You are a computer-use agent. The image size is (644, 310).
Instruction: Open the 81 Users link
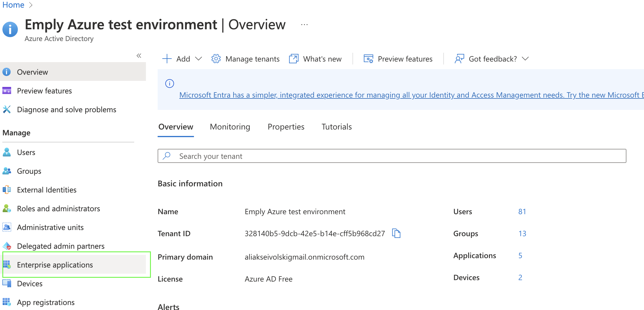(x=522, y=211)
